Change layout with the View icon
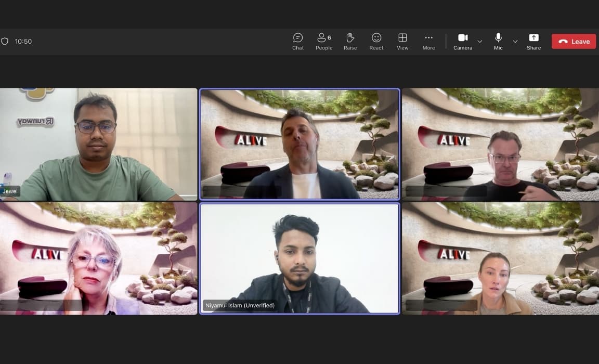Screen dimensions: 599x364 point(402,41)
